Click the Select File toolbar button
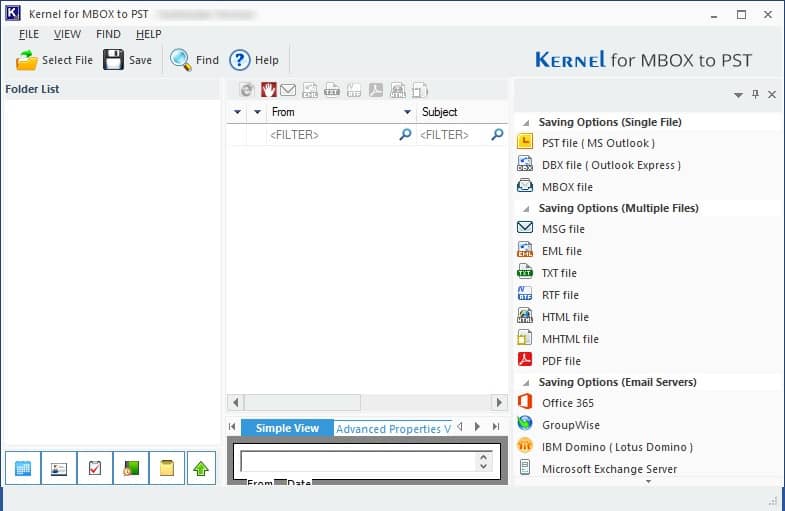The width and height of the screenshot is (785, 511). (54, 60)
